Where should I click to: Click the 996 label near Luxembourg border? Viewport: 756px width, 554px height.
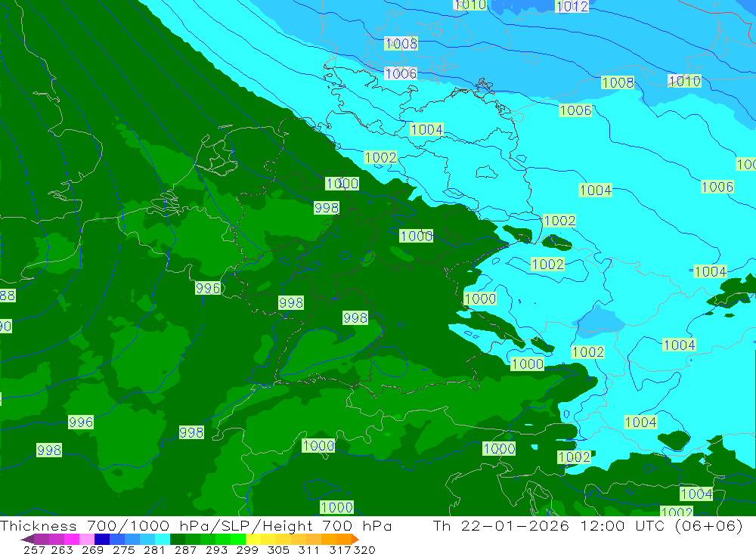(208, 288)
